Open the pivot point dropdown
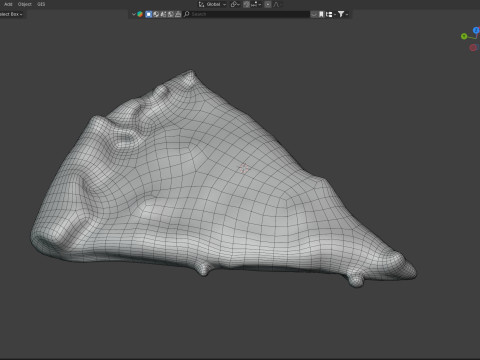This screenshot has width=480, height=360. coord(235,4)
